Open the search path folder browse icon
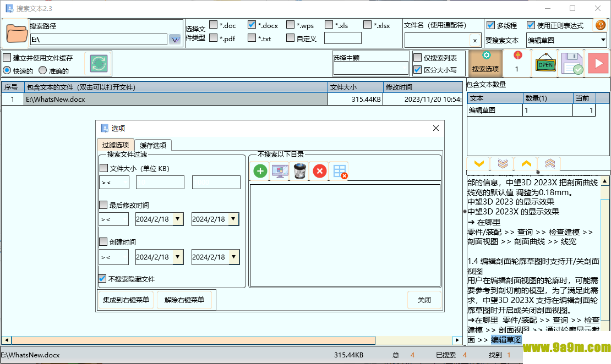 click(17, 33)
